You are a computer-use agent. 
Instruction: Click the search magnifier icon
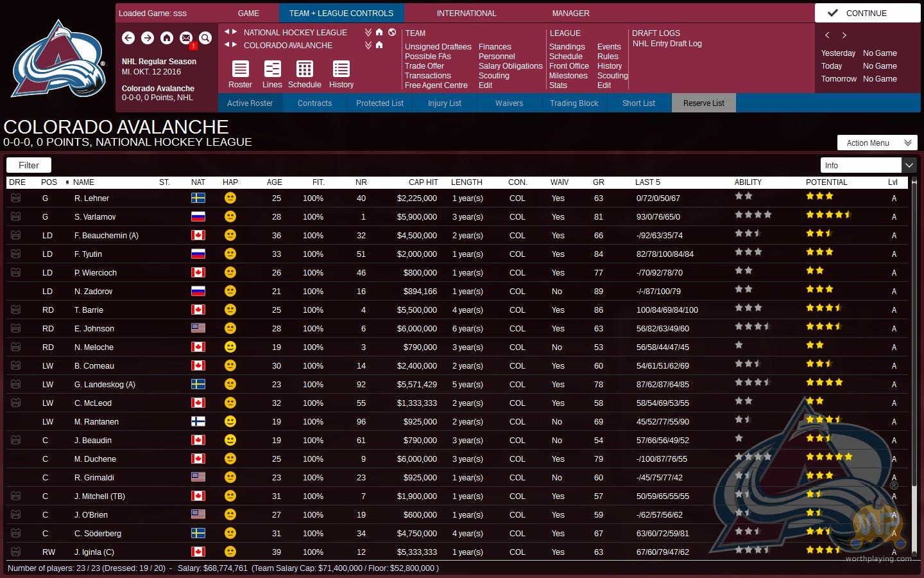205,39
